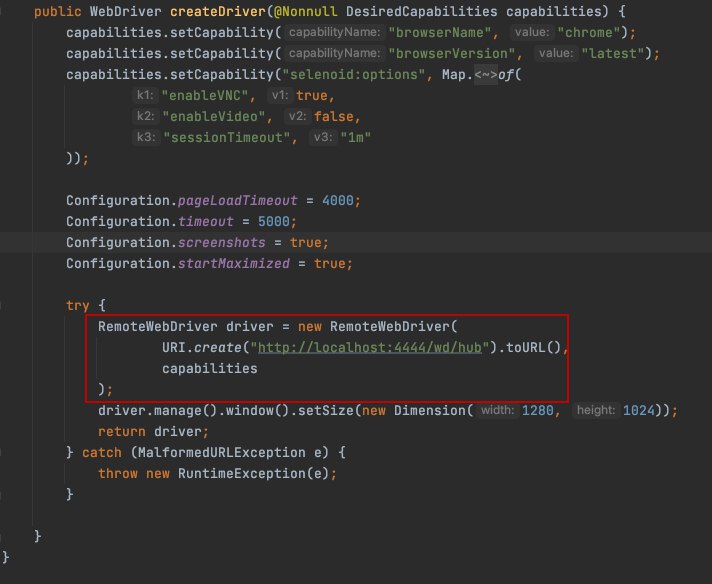The width and height of the screenshot is (712, 584).
Task: Select the 5000 numeric value
Action: pos(274,222)
